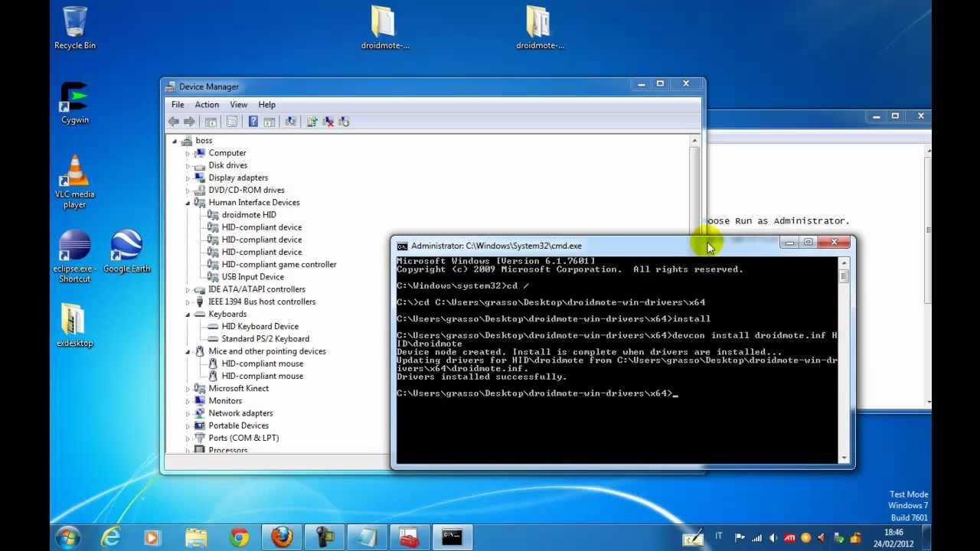The height and width of the screenshot is (551, 980).
Task: Select HID-compliant game controller
Action: pyautogui.click(x=279, y=265)
